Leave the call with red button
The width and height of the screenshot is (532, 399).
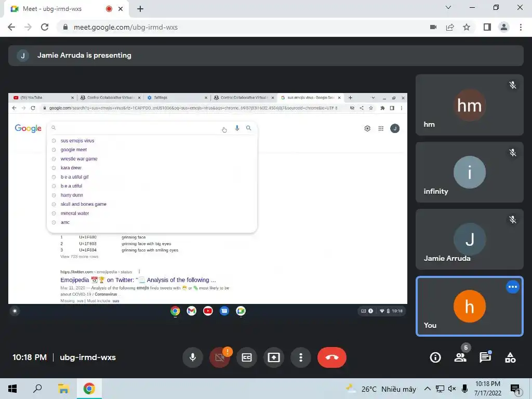click(x=332, y=357)
